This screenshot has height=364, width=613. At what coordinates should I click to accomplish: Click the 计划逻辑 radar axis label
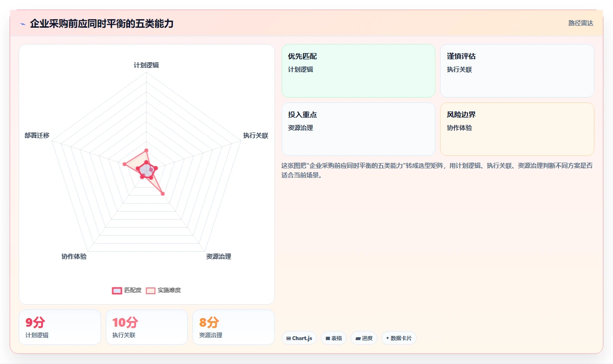point(146,65)
